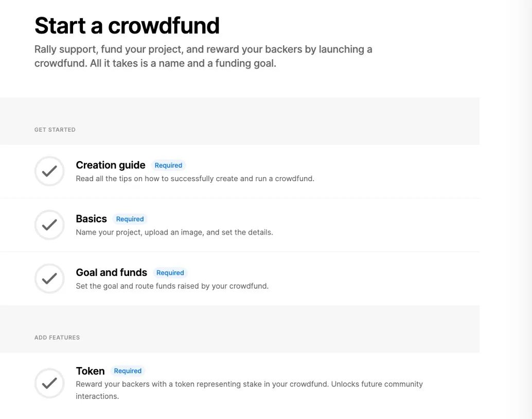Click the Basics checkmark circle

point(49,225)
